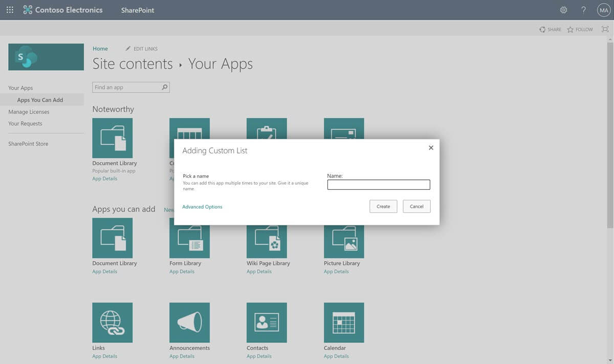Open the settings gear menu

pyautogui.click(x=563, y=10)
